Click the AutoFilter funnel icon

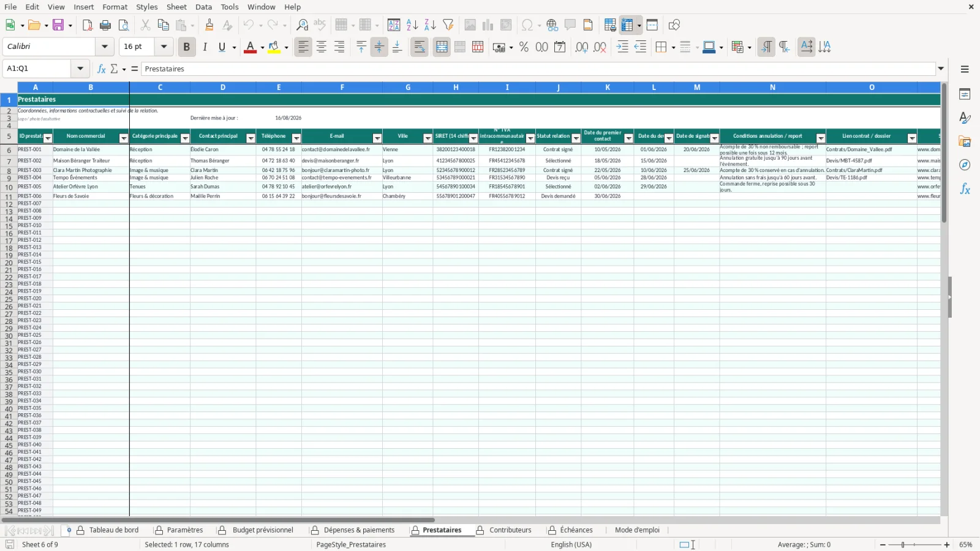[448, 25]
